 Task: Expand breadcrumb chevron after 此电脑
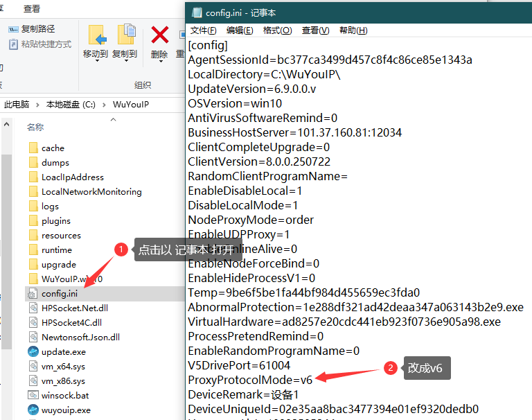point(37,105)
